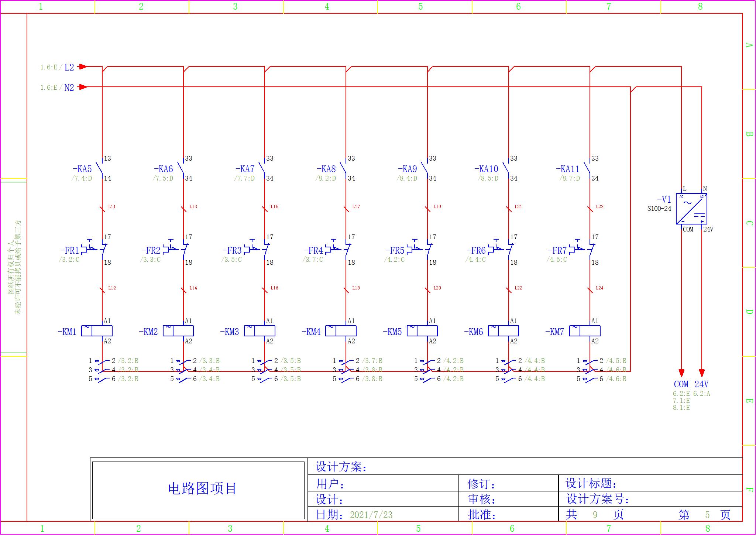Image resolution: width=756 pixels, height=535 pixels.
Task: Open cross-reference /7.4:D under KA5
Action: (x=82, y=179)
